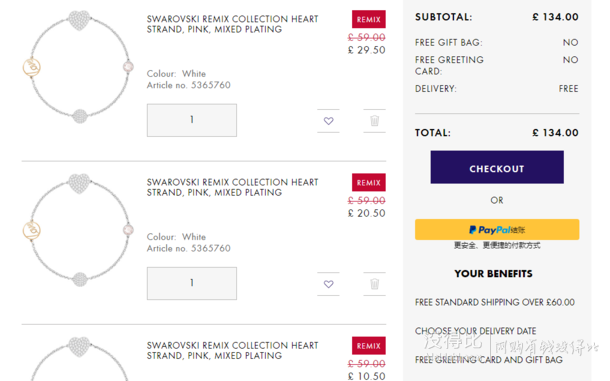Click REMIX badge on third item
Screen dimensions: 610x381
click(368, 345)
